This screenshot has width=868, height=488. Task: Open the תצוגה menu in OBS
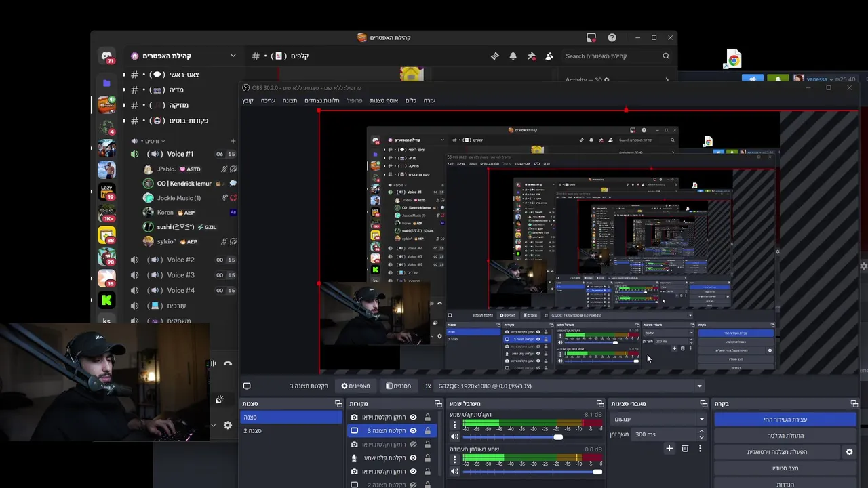pos(290,100)
